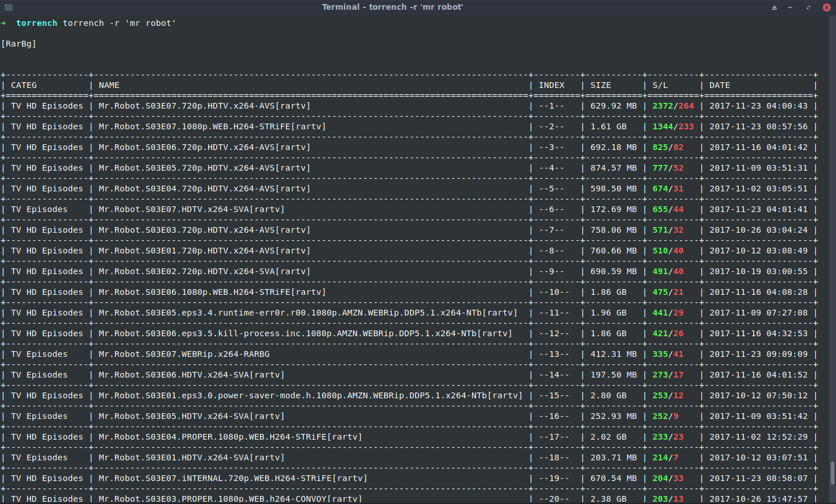Select Mr.Robot.S03E04.720p.HDTV.x264-AVS[rartv] name
Screen dimensions: 836x504
[205, 188]
